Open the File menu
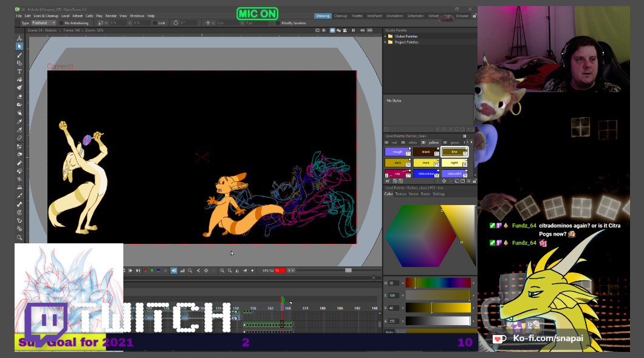644x358 pixels. (x=19, y=16)
